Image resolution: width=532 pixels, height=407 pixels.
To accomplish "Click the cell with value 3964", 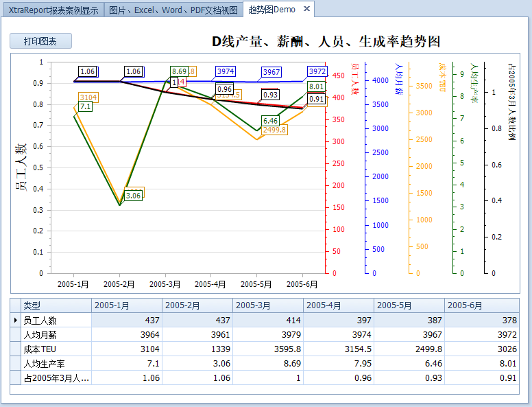I will coord(127,335).
